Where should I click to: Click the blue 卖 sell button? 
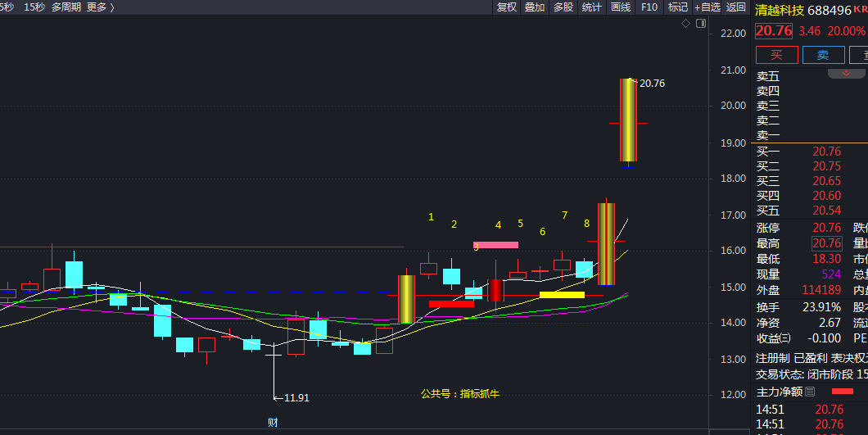823,55
